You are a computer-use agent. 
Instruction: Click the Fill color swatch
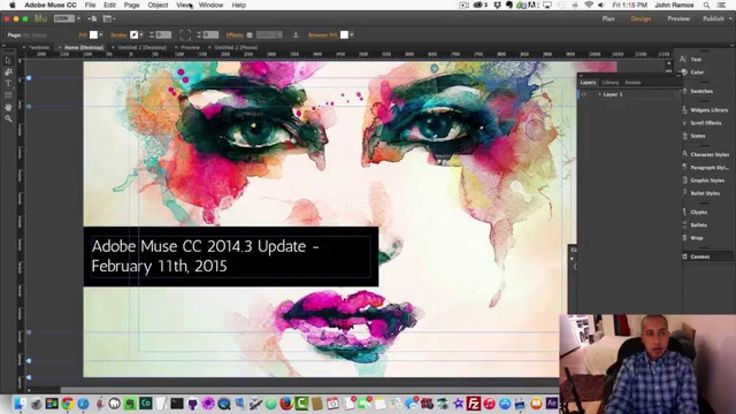coord(93,35)
